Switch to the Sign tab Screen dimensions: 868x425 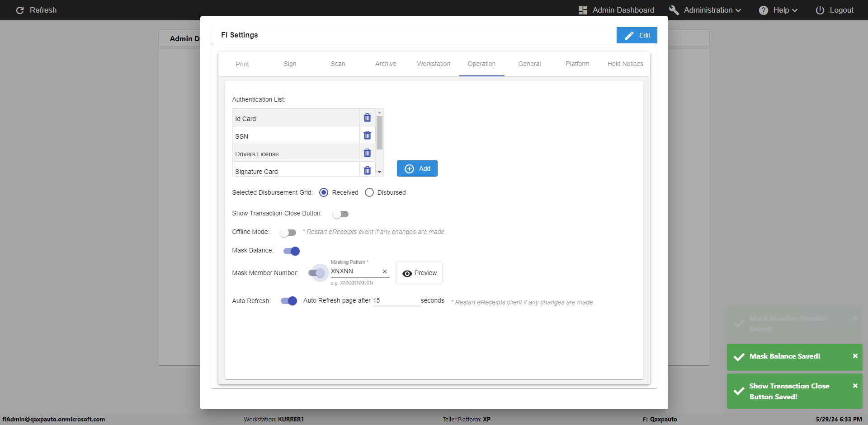tap(290, 64)
